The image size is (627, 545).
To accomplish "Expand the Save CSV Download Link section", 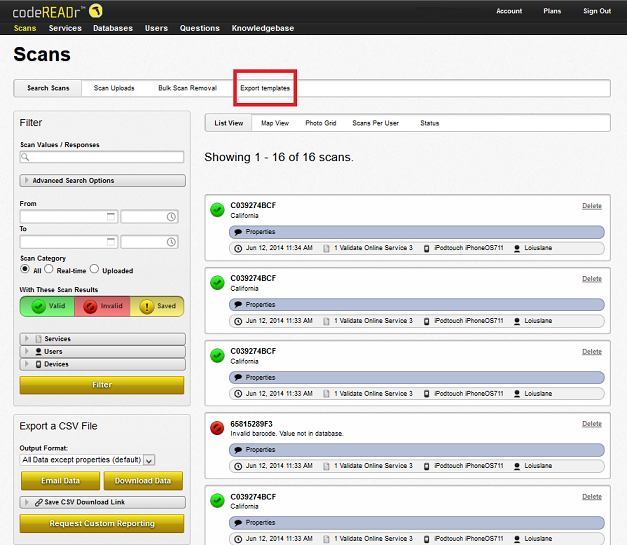I will pyautogui.click(x=102, y=502).
